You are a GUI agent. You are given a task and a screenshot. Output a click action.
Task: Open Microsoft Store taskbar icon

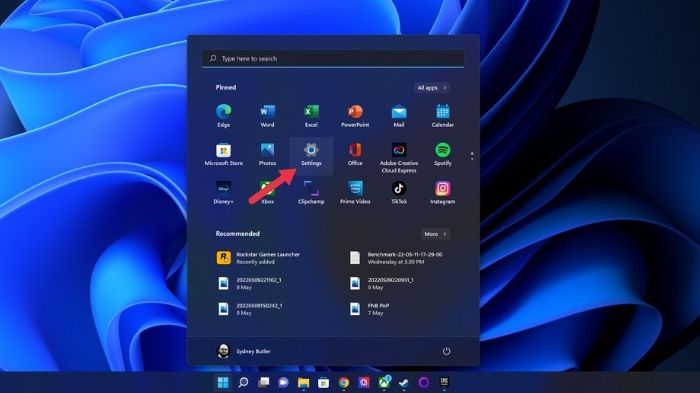click(324, 382)
